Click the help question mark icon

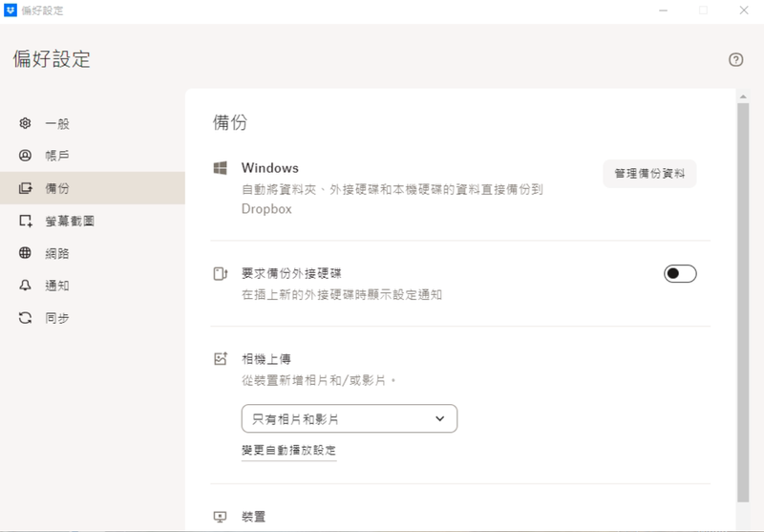735,59
